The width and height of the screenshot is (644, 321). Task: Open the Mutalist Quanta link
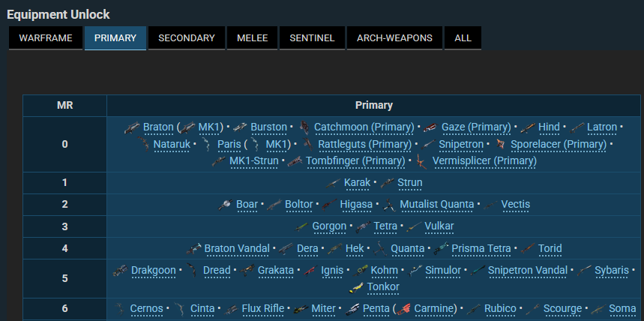point(436,204)
